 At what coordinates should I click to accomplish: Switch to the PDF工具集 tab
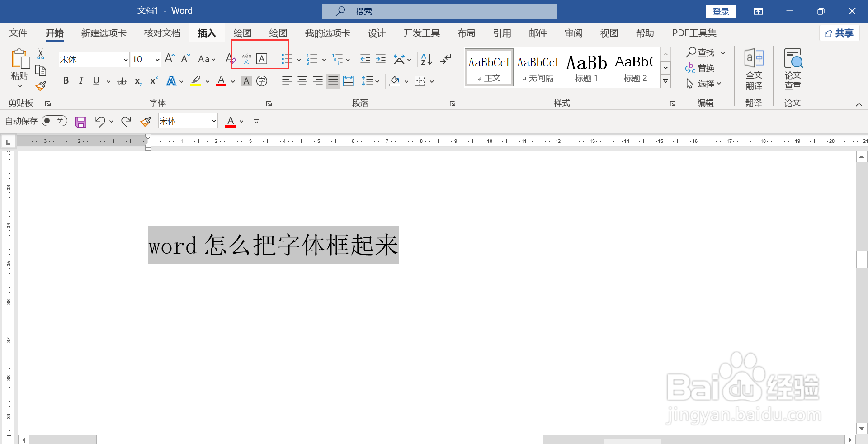[x=694, y=33]
